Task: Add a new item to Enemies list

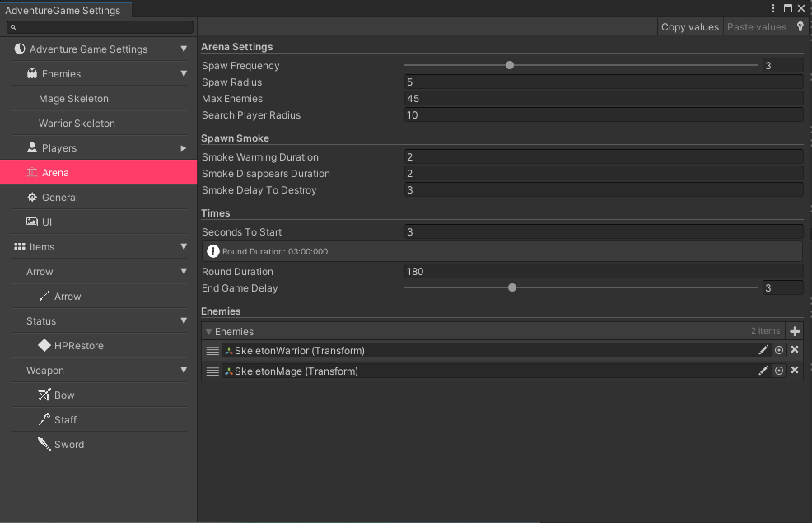Action: [795, 331]
